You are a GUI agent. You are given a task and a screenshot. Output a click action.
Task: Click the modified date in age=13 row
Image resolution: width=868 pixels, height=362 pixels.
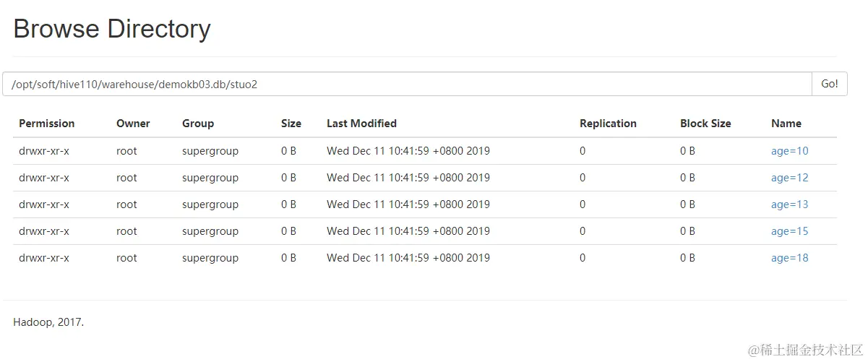[408, 204]
